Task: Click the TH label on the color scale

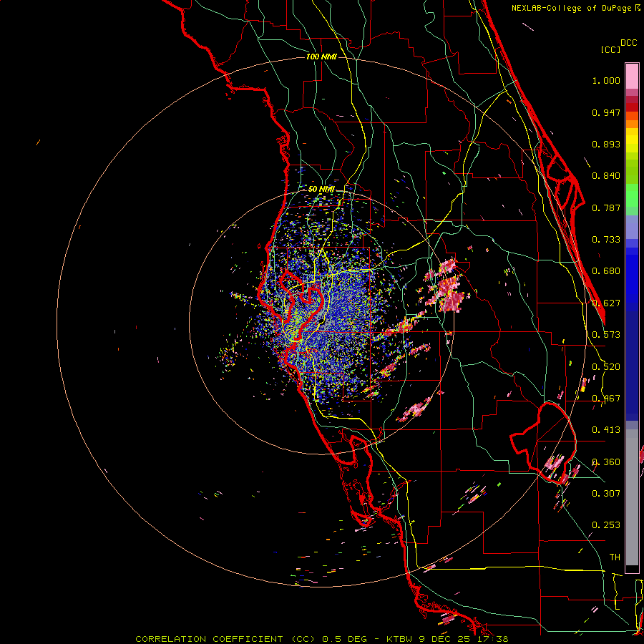Action: click(x=615, y=557)
